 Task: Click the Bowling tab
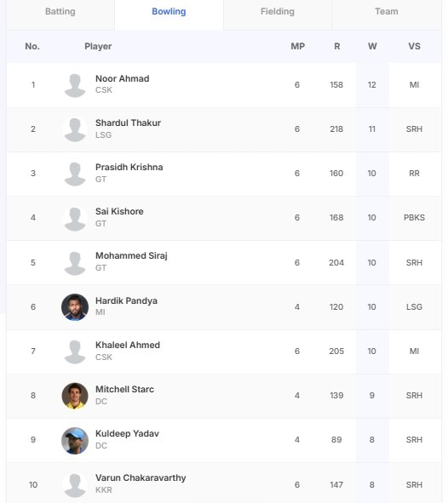click(169, 12)
